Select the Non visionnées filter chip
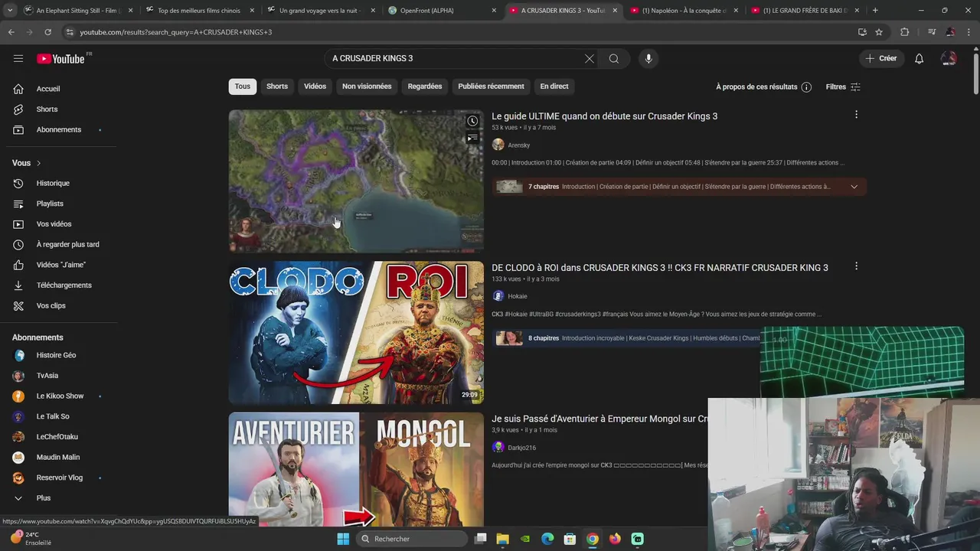980x551 pixels. [x=367, y=86]
